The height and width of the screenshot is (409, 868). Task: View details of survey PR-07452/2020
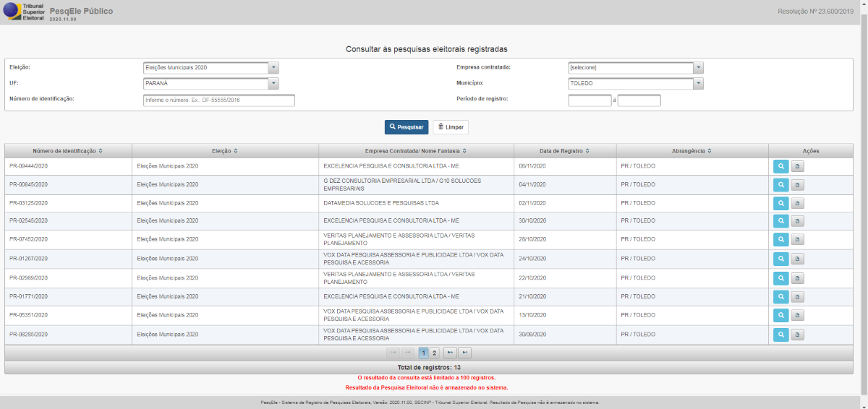point(781,240)
